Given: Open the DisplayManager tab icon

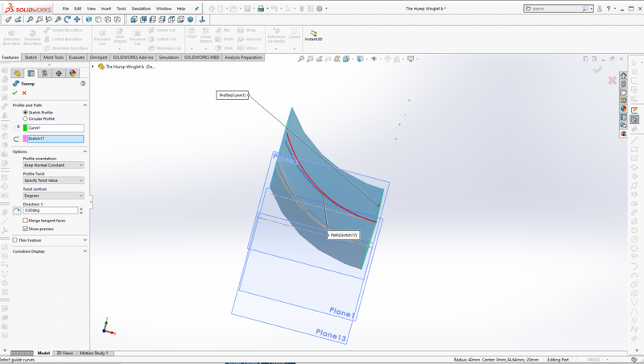Looking at the screenshot, I should 72,73.
